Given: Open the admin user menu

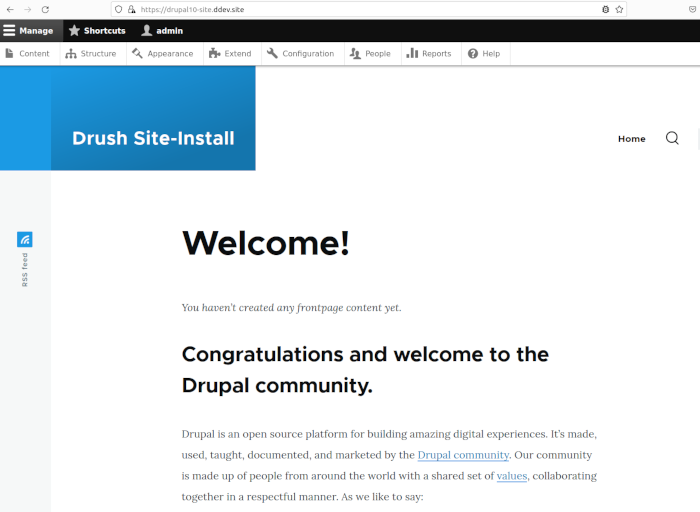Looking at the screenshot, I should click(162, 31).
